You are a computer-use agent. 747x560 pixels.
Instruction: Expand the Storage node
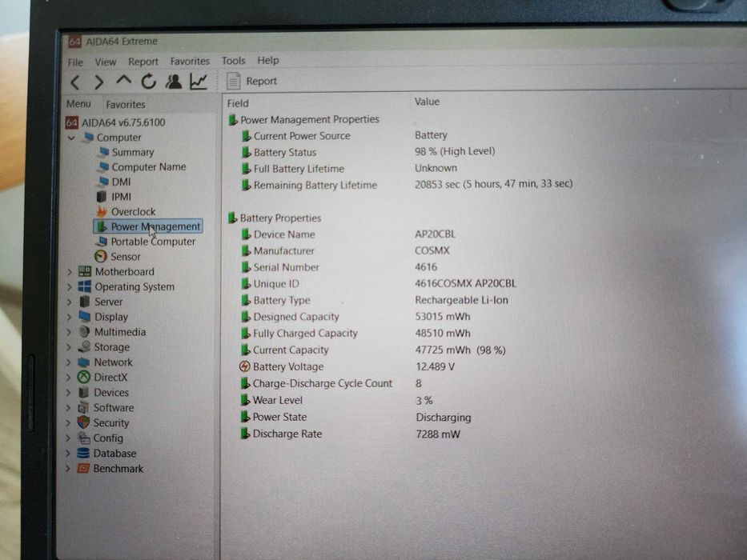pyautogui.click(x=69, y=348)
